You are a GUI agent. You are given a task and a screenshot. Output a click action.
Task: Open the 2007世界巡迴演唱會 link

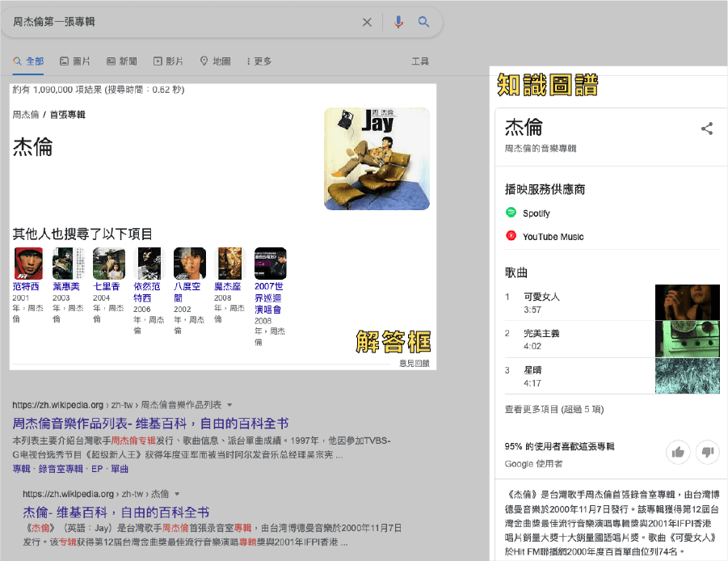(x=269, y=297)
